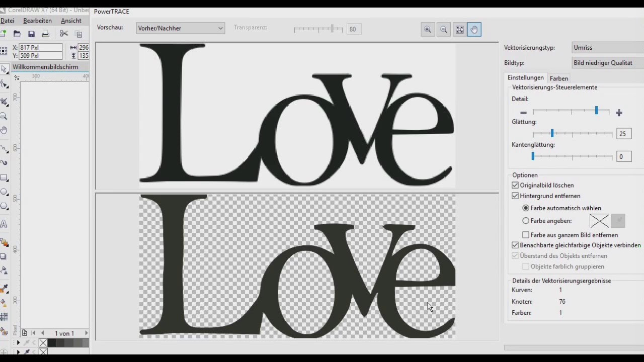The width and height of the screenshot is (644, 362).
Task: Open the Ansicht menu
Action: (x=71, y=21)
